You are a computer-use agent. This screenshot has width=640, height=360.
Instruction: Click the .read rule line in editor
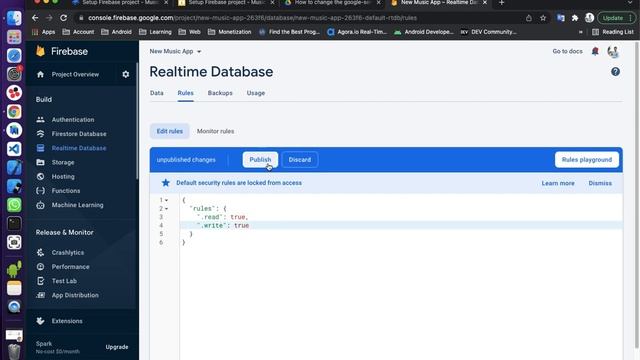[401, 217]
